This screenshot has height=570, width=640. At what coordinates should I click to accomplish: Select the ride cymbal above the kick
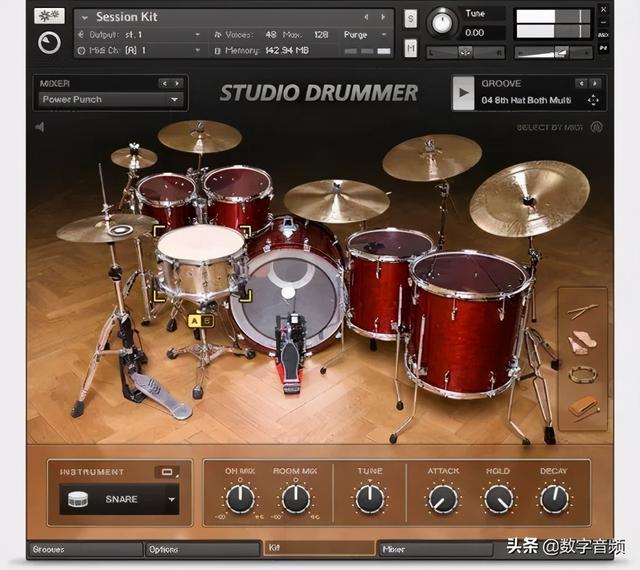pos(337,201)
